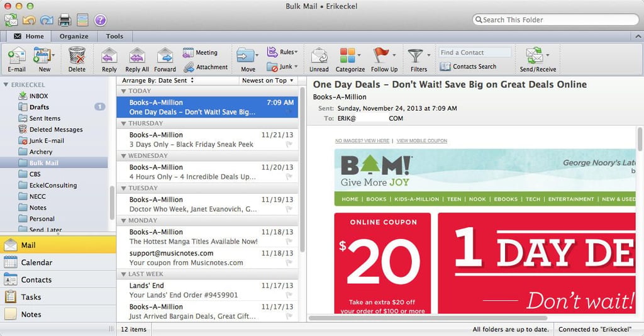Toggle flag on Lands' End Order message
The width and height of the screenshot is (644, 336).
coord(289,295)
